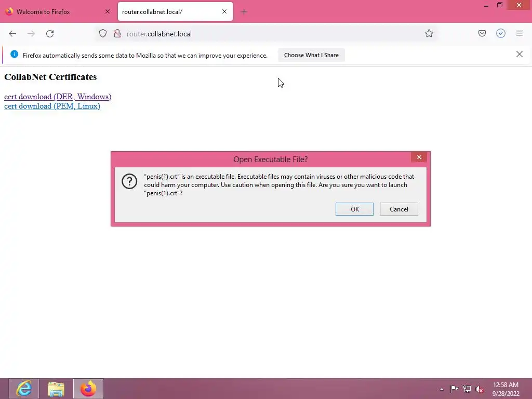This screenshot has height=399, width=532.
Task: Dismiss the Firefox data notification bar
Action: click(519, 54)
